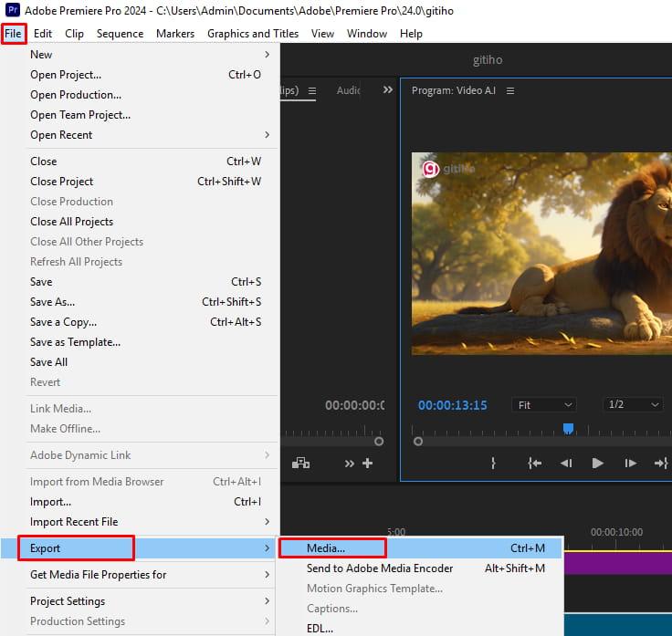672x636 pixels.
Task: Click the Premiere Pro app icon in title bar
Action: (13, 10)
